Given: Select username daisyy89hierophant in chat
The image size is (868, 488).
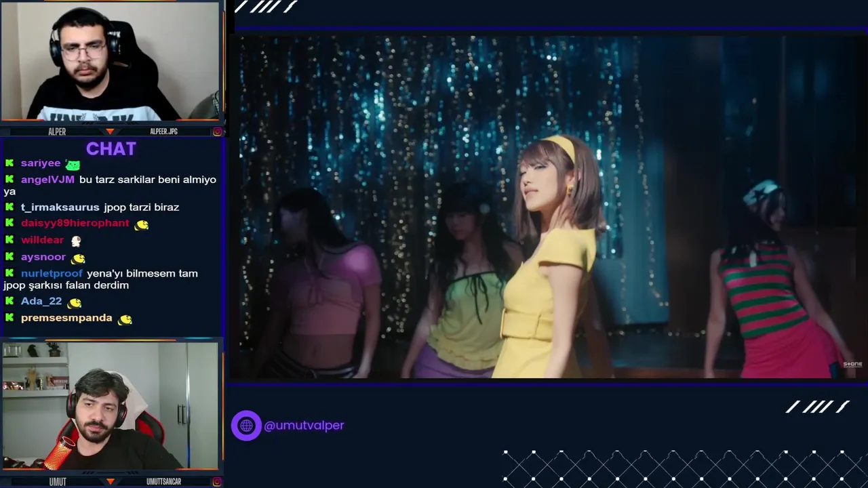Looking at the screenshot, I should pos(75,223).
